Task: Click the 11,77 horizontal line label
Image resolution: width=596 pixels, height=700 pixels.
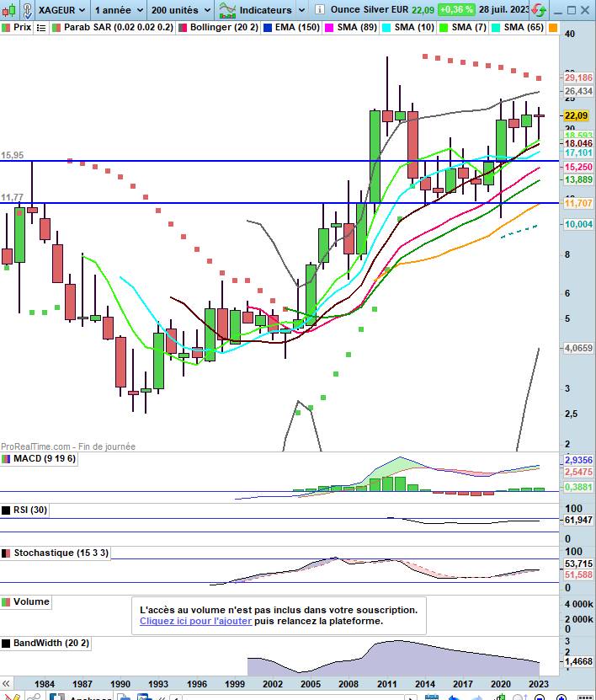Action: pos(12,197)
